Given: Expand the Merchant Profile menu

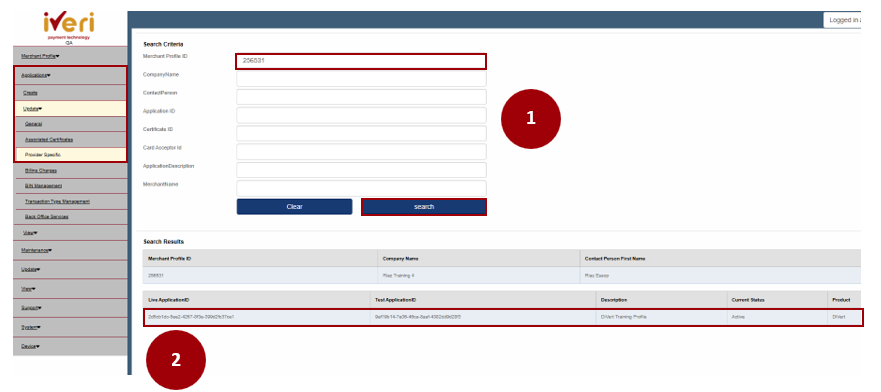Looking at the screenshot, I should (40, 56).
